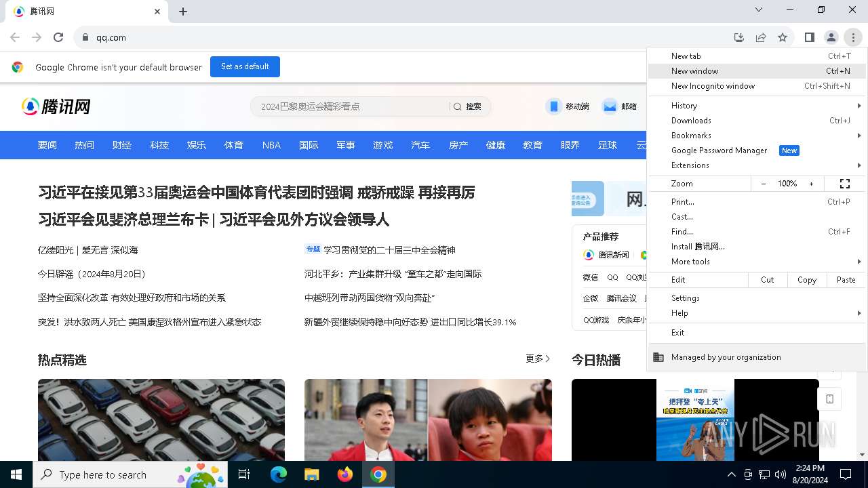The height and width of the screenshot is (488, 868).
Task: Click the 邮箱 mail icon
Action: click(x=610, y=106)
